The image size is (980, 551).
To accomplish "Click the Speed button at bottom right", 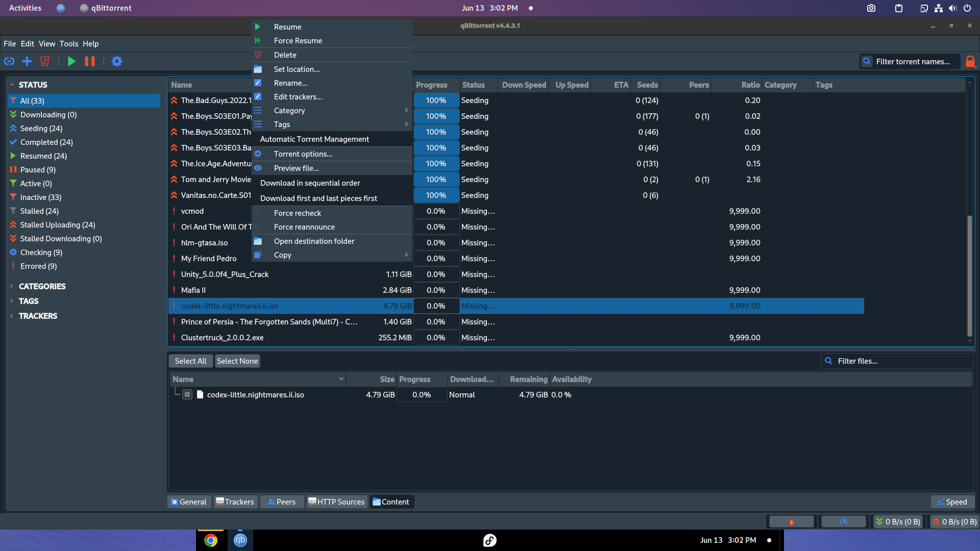I will (952, 502).
